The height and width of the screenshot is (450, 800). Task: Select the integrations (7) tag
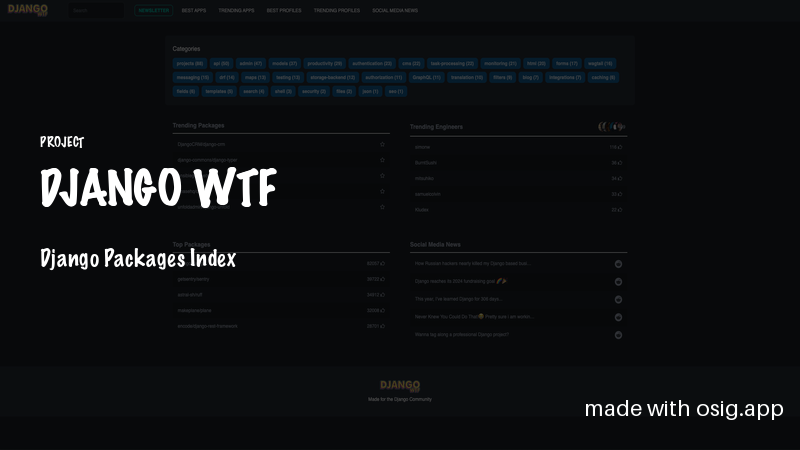click(565, 78)
